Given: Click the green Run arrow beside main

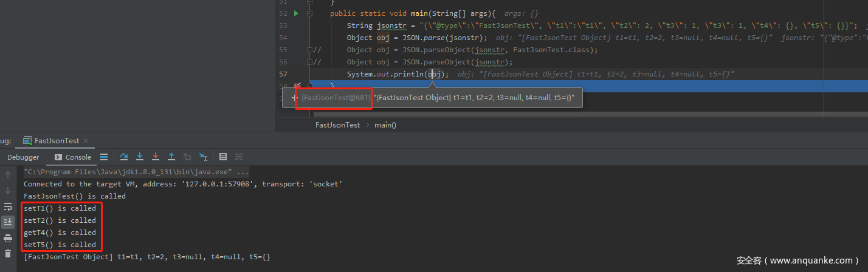Looking at the screenshot, I should click(296, 13).
